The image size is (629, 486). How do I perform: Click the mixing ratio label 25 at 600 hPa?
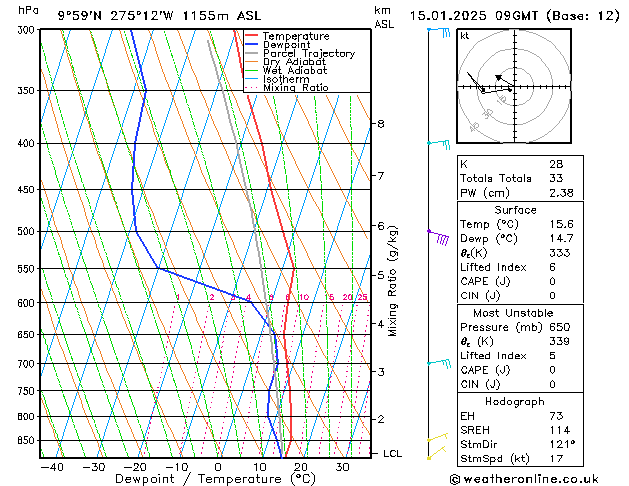[362, 297]
